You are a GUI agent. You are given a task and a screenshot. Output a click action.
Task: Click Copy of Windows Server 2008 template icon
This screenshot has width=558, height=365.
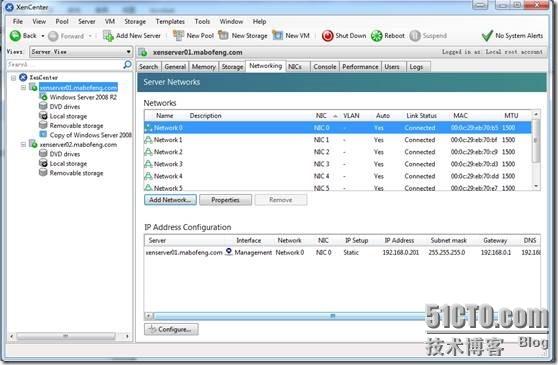click(43, 134)
